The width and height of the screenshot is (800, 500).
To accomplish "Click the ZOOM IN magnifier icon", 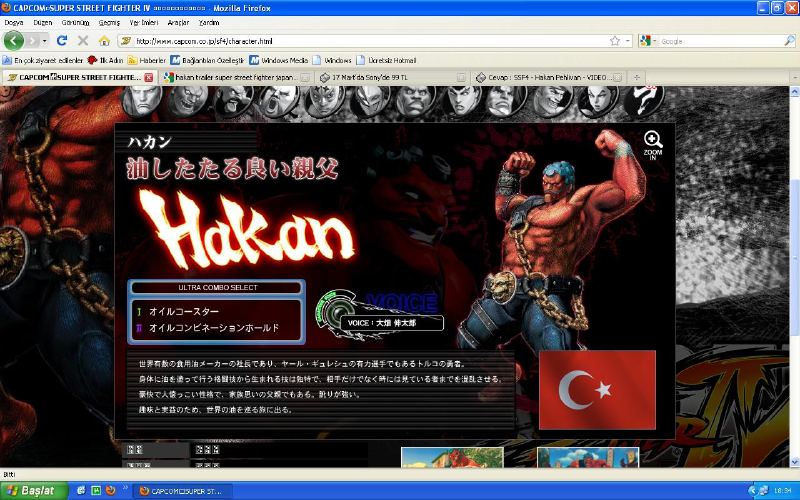I will (653, 145).
